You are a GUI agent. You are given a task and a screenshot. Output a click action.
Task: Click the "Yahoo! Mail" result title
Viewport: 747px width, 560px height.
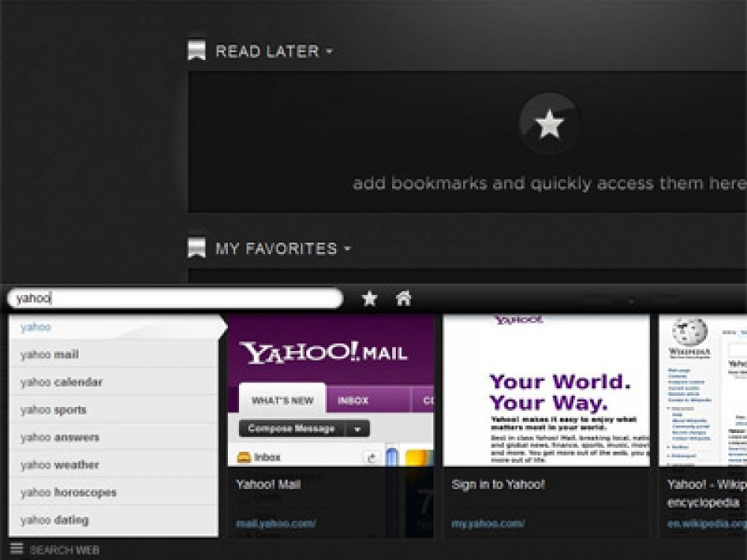click(x=268, y=485)
